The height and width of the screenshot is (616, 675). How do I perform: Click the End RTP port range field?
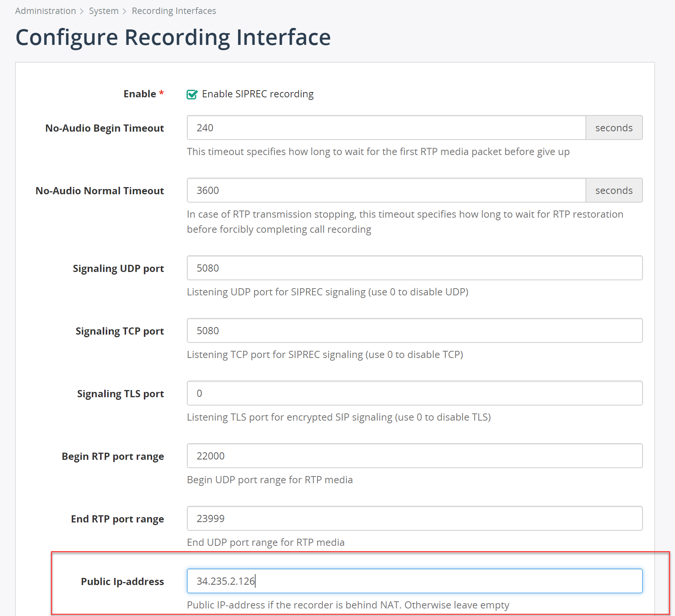click(415, 519)
